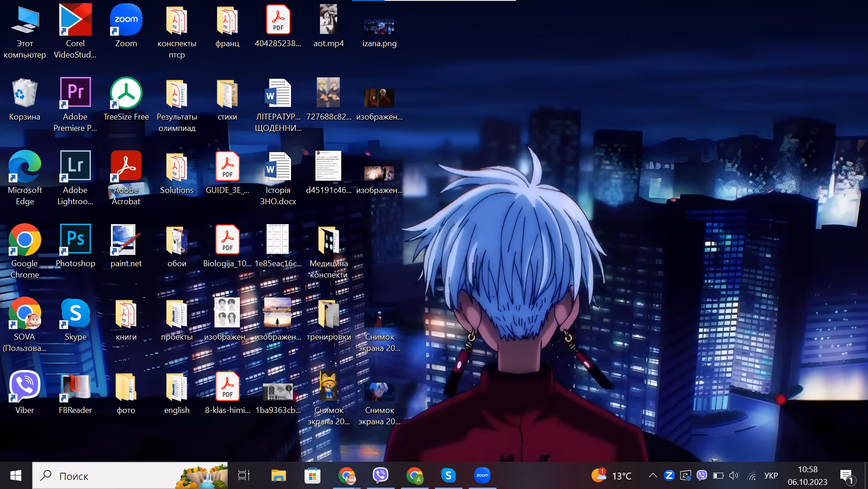Switch to Skype on the taskbar
Image resolution: width=868 pixels, height=489 pixels.
448,475
